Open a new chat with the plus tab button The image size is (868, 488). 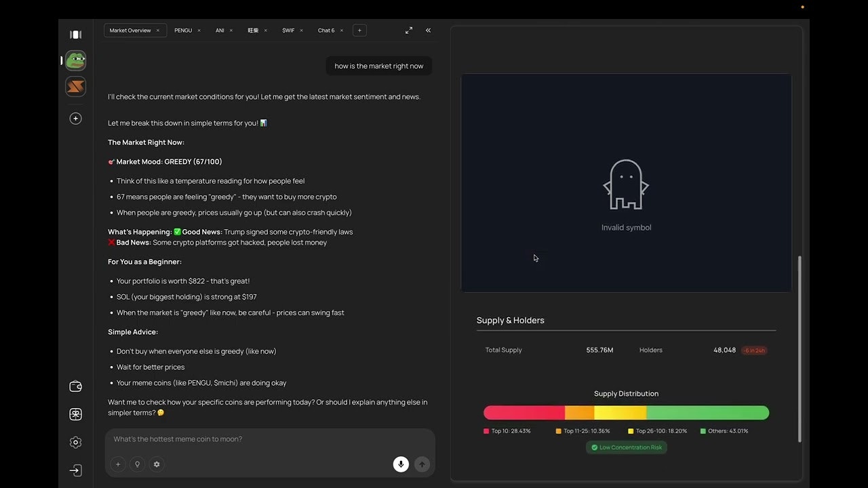click(x=359, y=30)
